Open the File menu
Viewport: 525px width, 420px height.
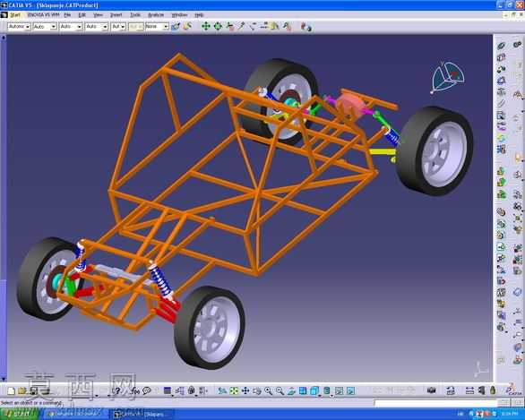(67, 15)
